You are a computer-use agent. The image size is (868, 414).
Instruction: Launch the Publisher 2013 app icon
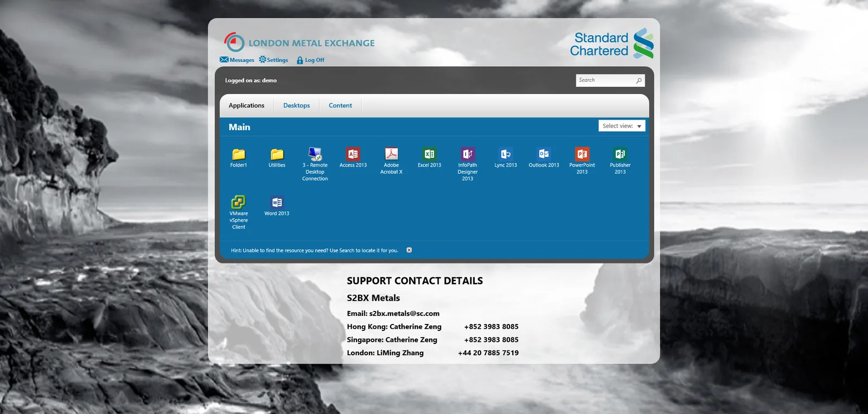[x=620, y=154]
